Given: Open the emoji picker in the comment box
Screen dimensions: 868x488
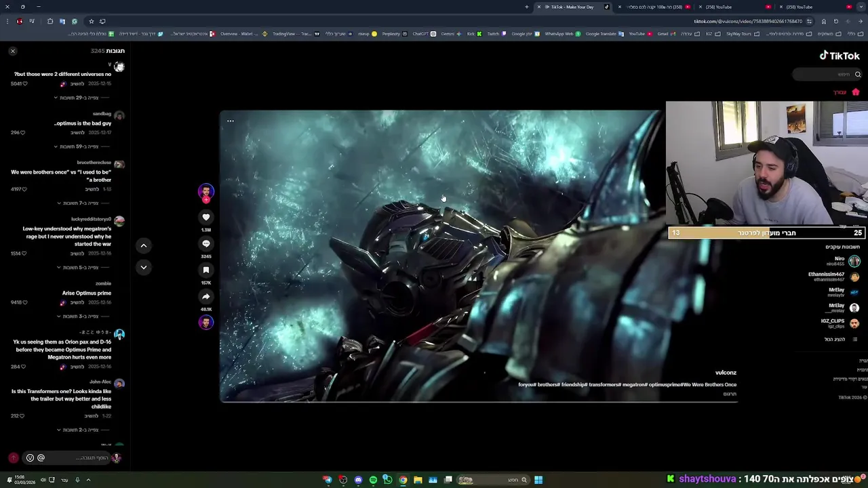Looking at the screenshot, I should pos(30,457).
